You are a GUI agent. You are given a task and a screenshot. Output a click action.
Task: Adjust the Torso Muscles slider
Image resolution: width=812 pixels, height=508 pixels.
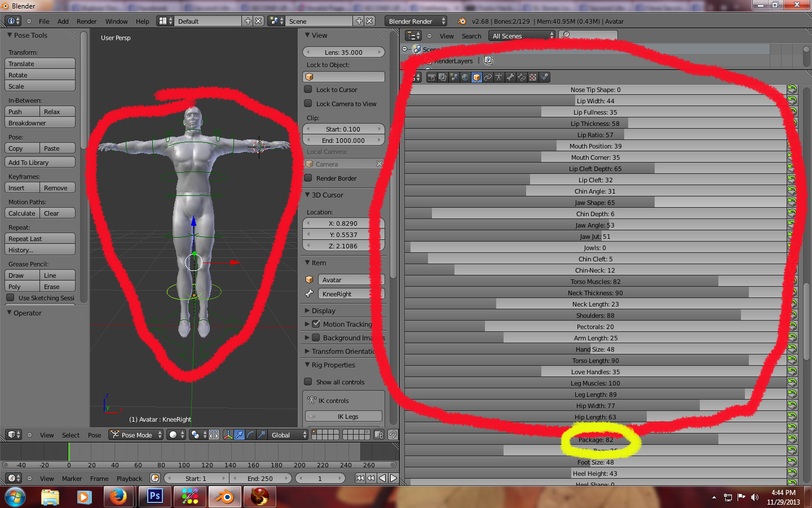[x=595, y=282]
